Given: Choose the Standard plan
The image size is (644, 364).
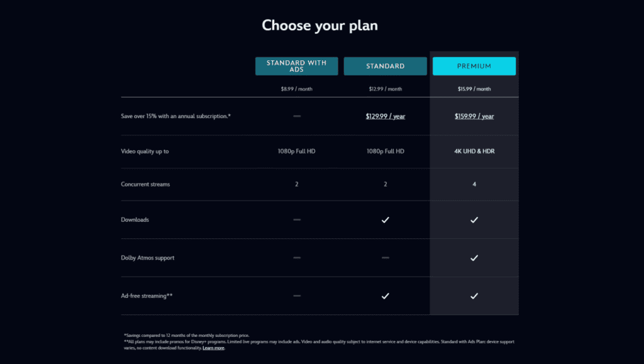Looking at the screenshot, I should 385,66.
